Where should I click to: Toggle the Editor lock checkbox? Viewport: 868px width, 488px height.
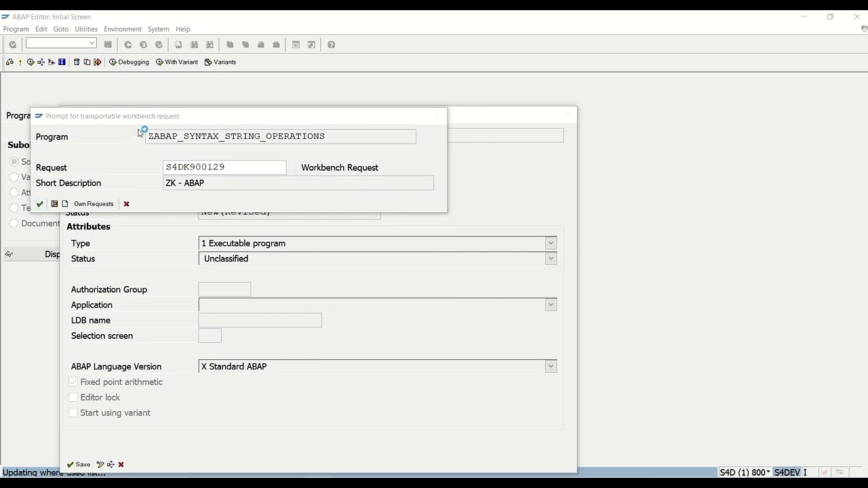click(x=73, y=398)
